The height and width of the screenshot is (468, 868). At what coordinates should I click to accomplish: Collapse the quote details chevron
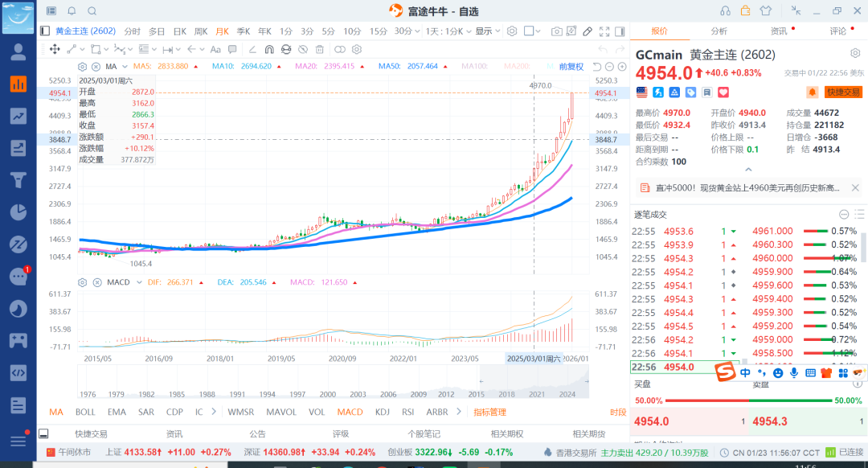pyautogui.click(x=748, y=170)
